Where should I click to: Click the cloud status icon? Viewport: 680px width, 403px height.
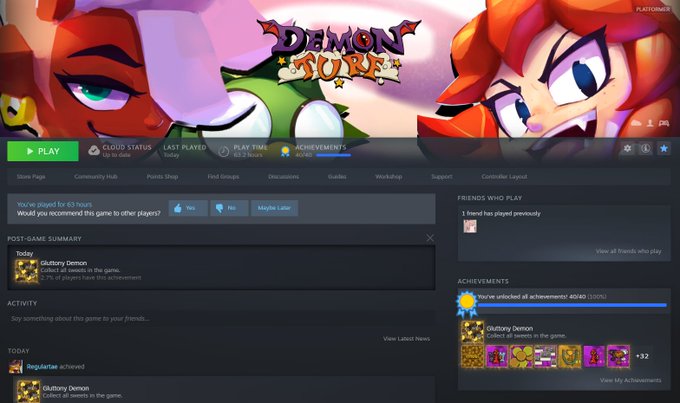click(x=94, y=151)
